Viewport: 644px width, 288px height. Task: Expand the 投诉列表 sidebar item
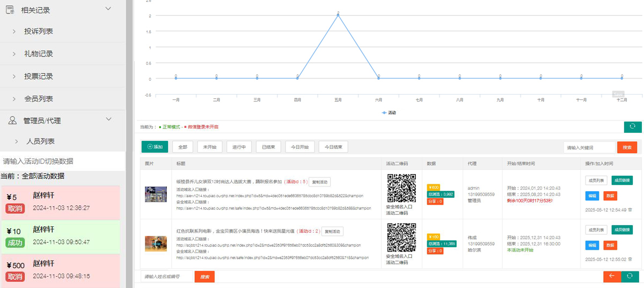[38, 32]
